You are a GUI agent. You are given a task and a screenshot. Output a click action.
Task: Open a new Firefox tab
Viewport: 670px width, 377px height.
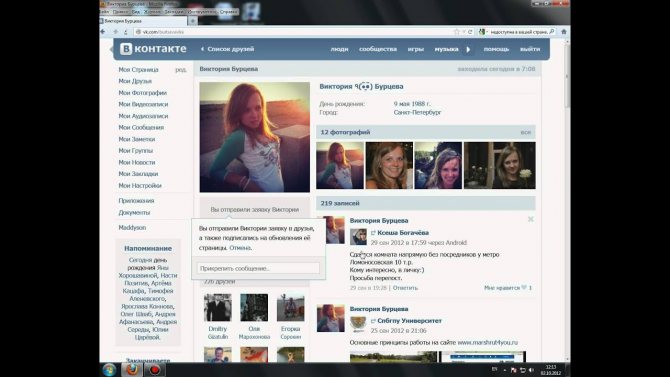(193, 21)
